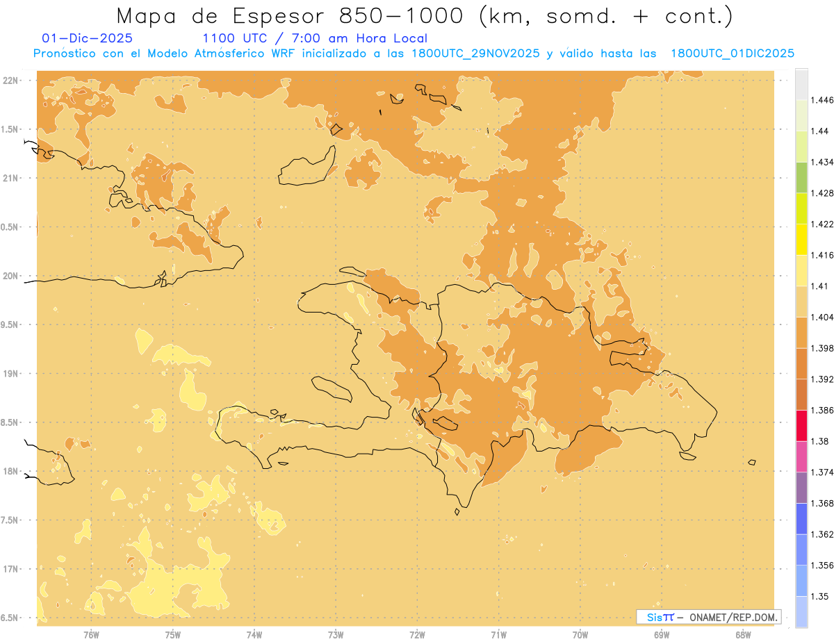Click the "68W" longitude label
This screenshot has height=644, width=834.
[x=743, y=635]
